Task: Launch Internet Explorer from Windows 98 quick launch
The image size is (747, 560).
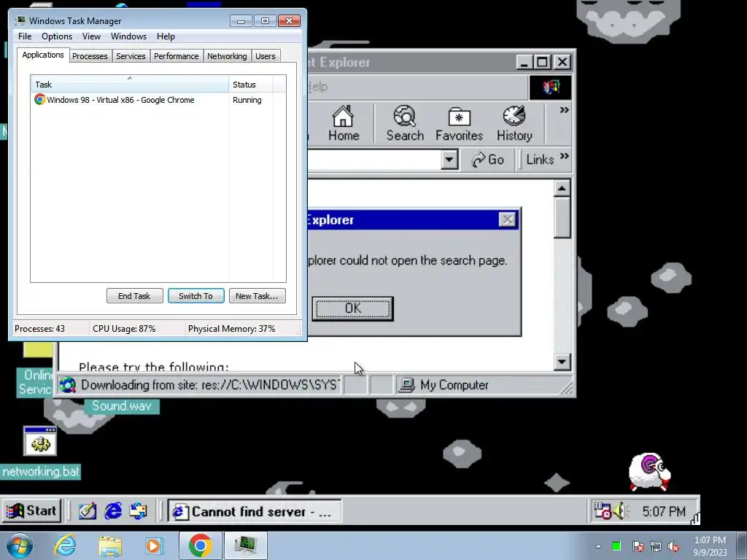Action: point(113,511)
